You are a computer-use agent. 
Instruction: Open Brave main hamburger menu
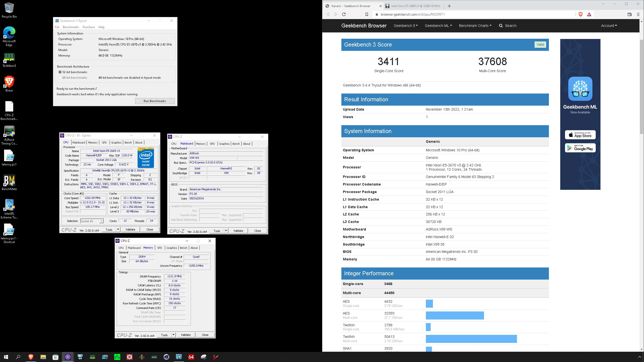click(638, 14)
